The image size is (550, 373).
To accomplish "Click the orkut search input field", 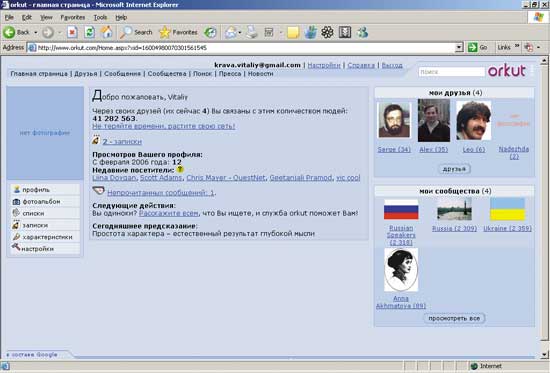I will click(451, 72).
